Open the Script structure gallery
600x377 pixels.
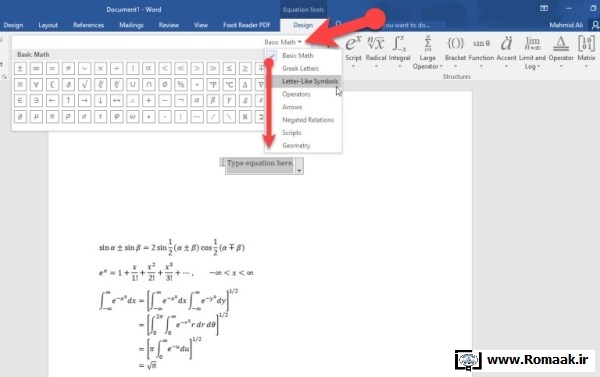[x=353, y=51]
